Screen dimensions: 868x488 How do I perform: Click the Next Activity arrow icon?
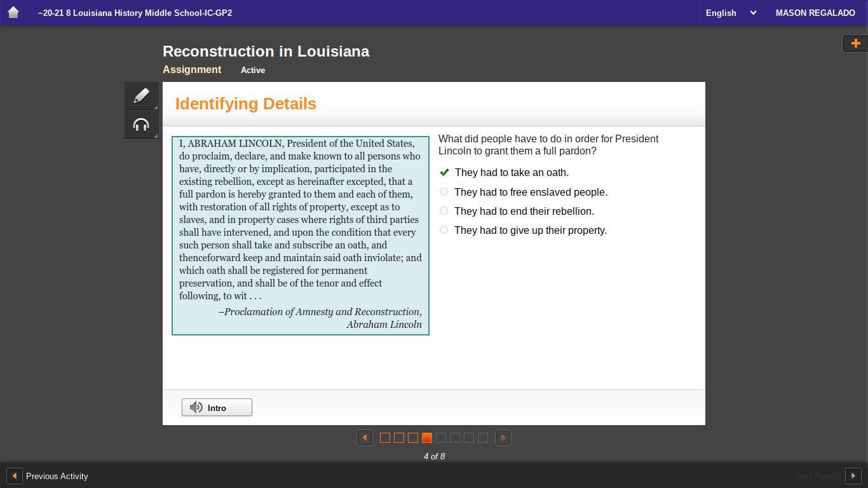click(853, 476)
